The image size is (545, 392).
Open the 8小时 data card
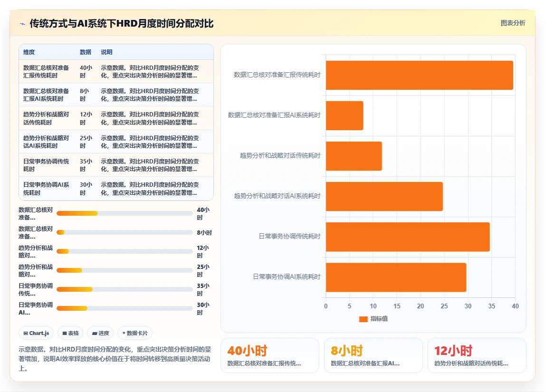[x=373, y=355]
